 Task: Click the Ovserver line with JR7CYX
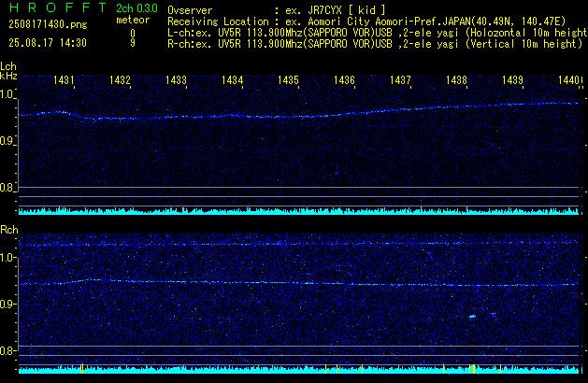[x=277, y=10]
